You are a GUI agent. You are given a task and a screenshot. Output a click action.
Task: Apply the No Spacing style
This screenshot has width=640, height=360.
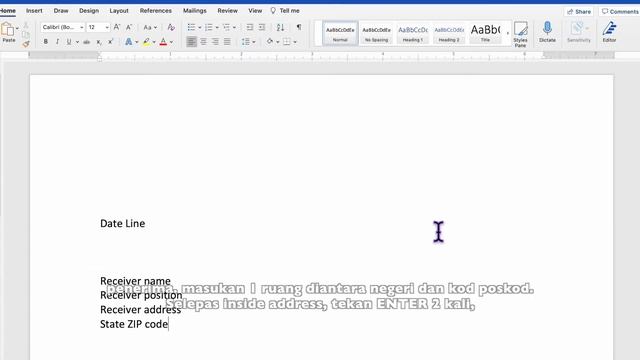376,33
